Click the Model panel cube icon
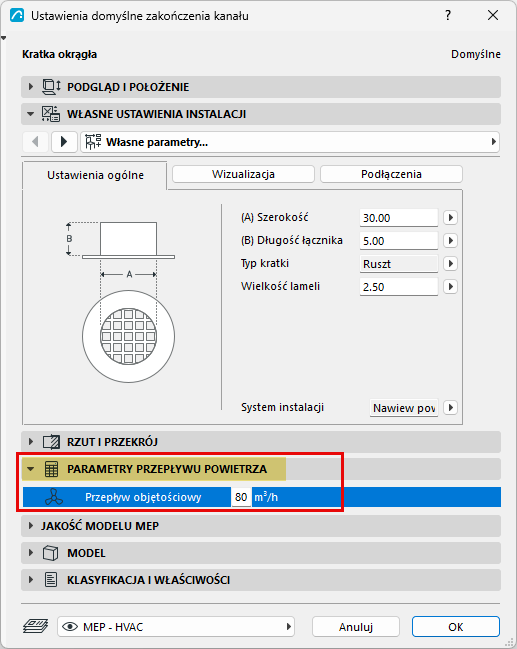The width and height of the screenshot is (517, 649). click(x=51, y=553)
